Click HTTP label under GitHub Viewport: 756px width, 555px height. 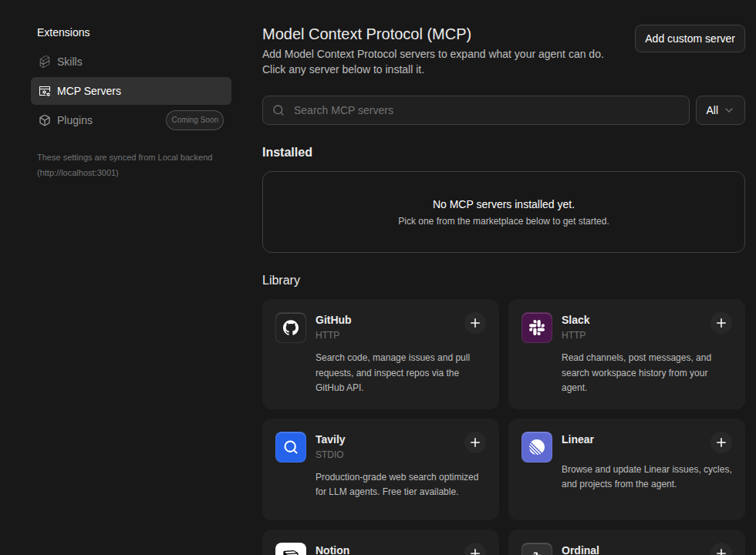click(x=327, y=335)
